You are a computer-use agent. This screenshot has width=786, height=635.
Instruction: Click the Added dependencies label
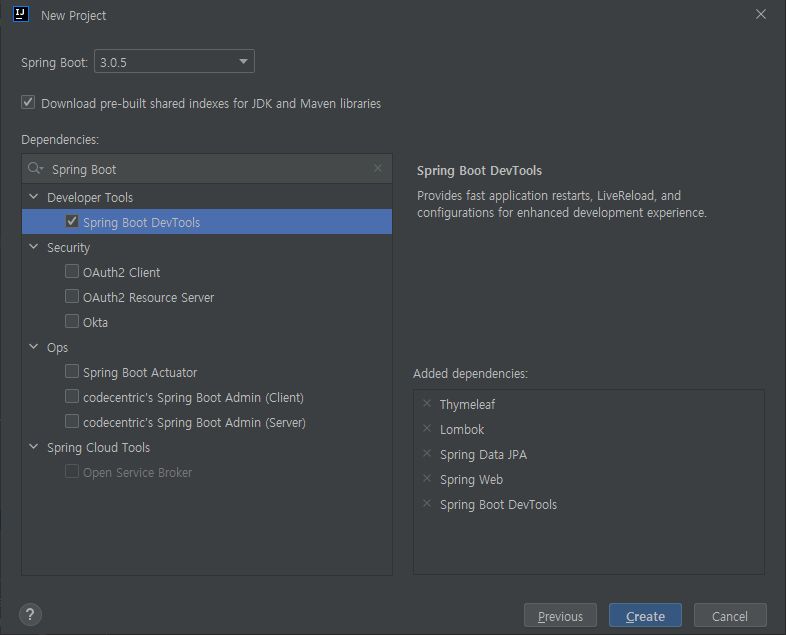[x=471, y=374]
